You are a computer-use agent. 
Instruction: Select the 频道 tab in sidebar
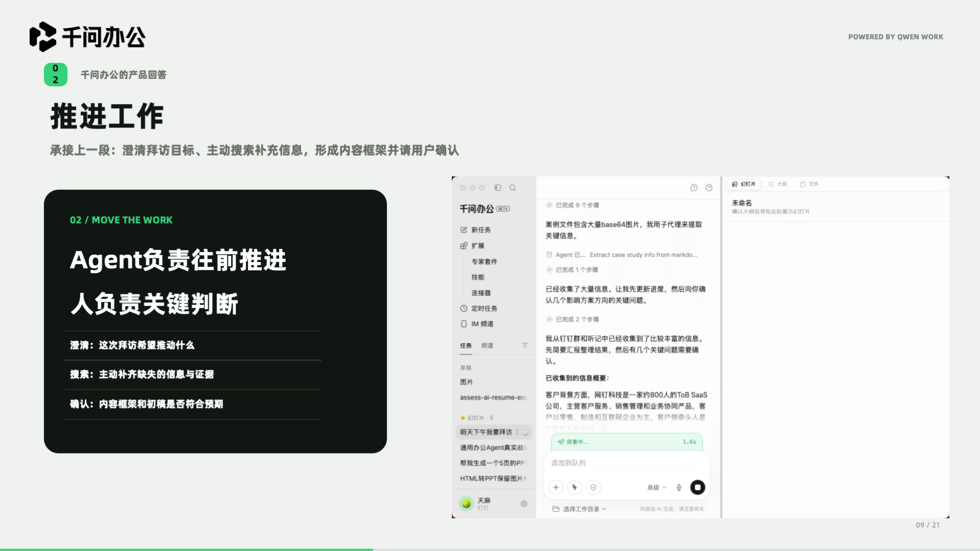tap(487, 345)
